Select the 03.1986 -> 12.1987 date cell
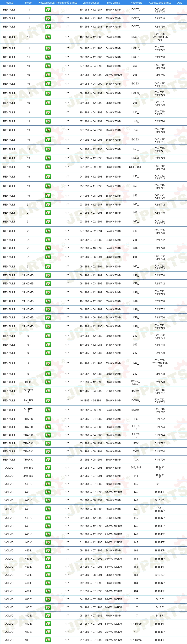The image size is (187, 644). pos(91,205)
